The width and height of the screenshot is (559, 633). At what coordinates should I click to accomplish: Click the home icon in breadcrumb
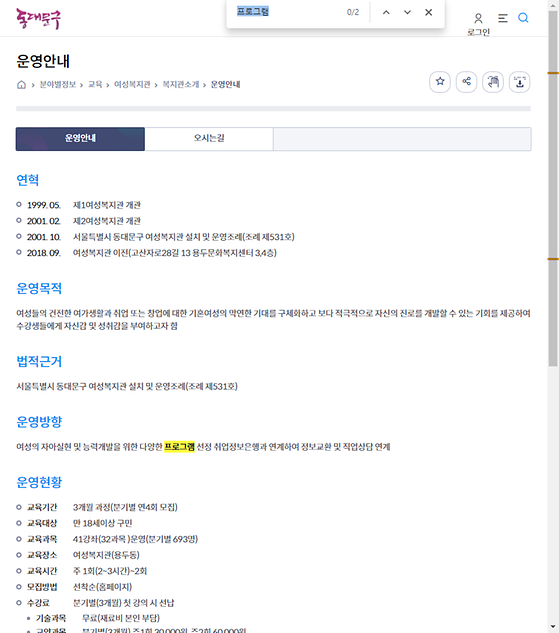click(21, 84)
